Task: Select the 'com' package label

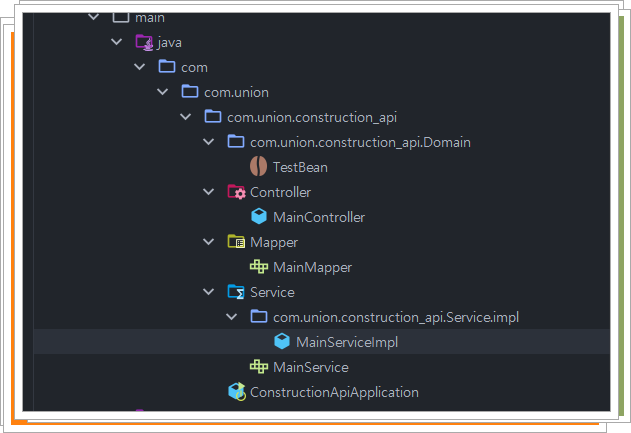Action: 194,68
